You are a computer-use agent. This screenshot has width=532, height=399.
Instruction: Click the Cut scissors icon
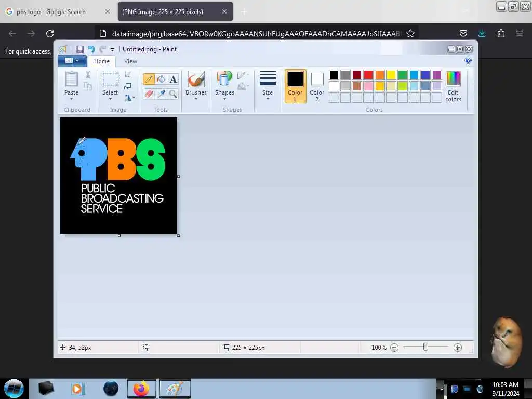pos(88,75)
